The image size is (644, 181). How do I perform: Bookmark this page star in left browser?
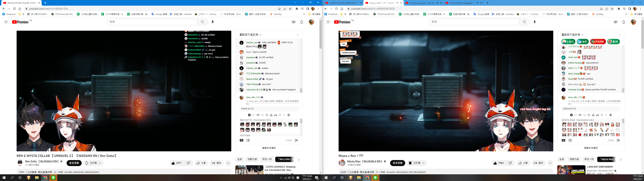[290, 9]
